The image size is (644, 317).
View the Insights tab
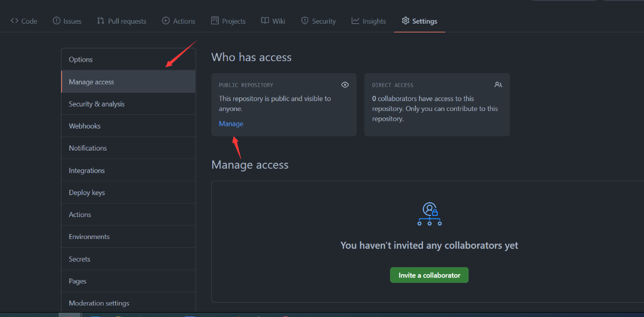pyautogui.click(x=369, y=21)
